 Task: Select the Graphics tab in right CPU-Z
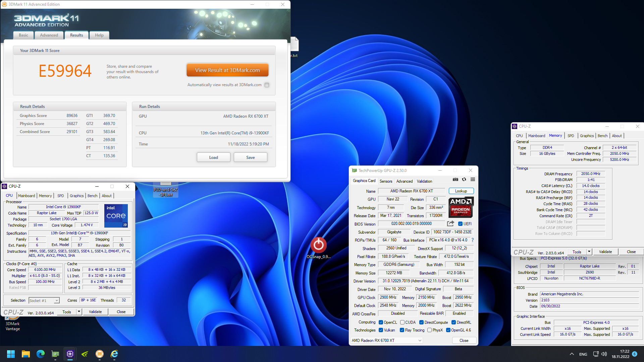click(587, 136)
